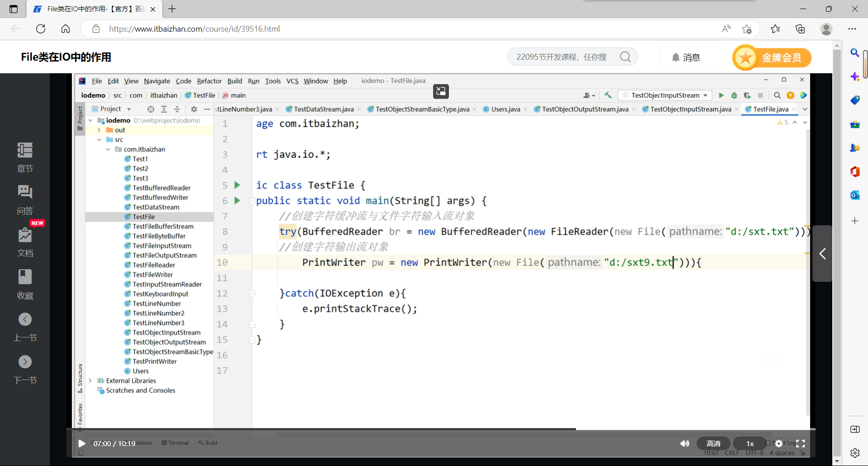Hide the Project panel with minus icon
The width and height of the screenshot is (868, 466).
tap(207, 109)
